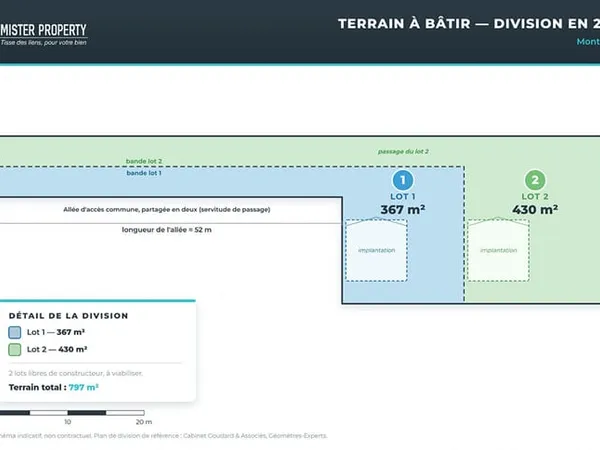Click the alley length 52 m label
Viewport: 600px width, 450px height.
click(x=166, y=230)
